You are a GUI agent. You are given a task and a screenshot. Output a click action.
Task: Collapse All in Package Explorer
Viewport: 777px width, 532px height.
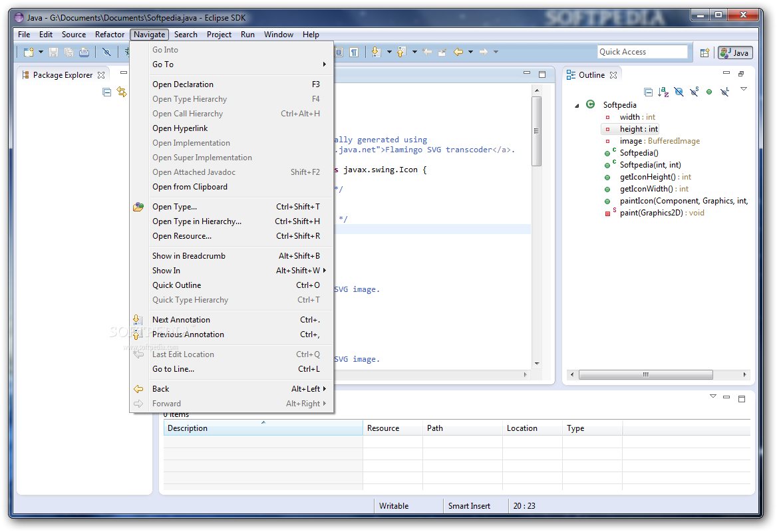106,92
